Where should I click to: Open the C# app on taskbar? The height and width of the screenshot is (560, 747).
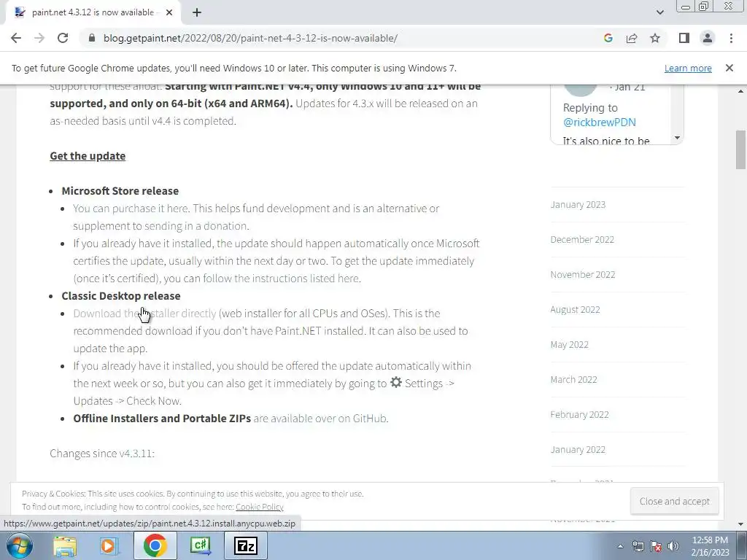point(200,545)
